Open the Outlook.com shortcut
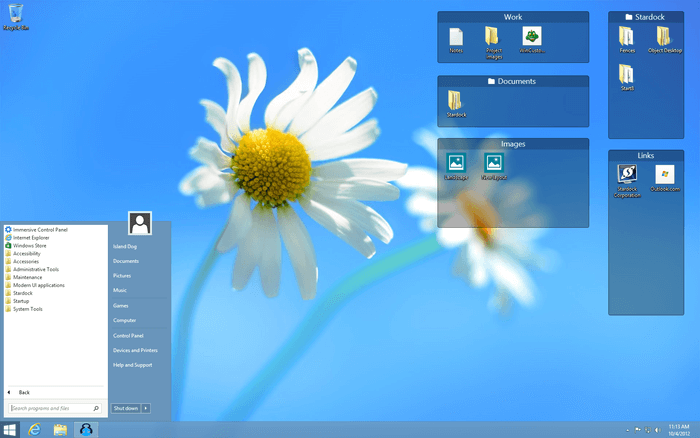 tap(664, 176)
